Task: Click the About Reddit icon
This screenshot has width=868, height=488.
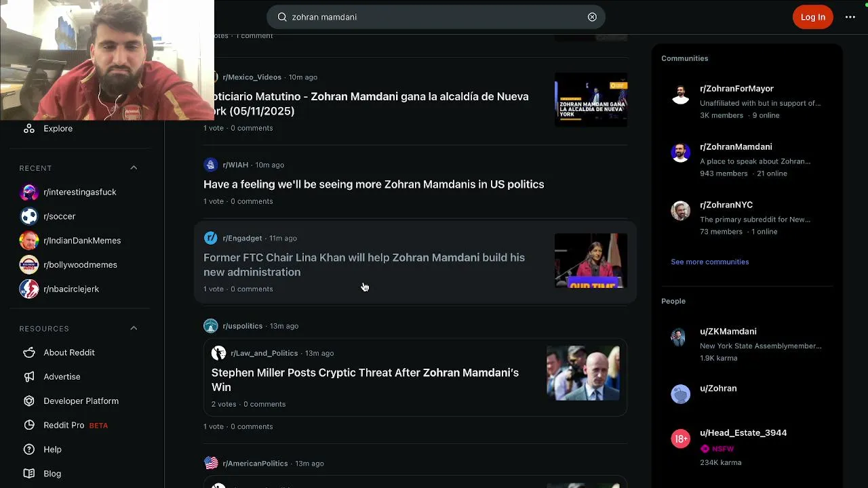Action: pyautogui.click(x=29, y=352)
